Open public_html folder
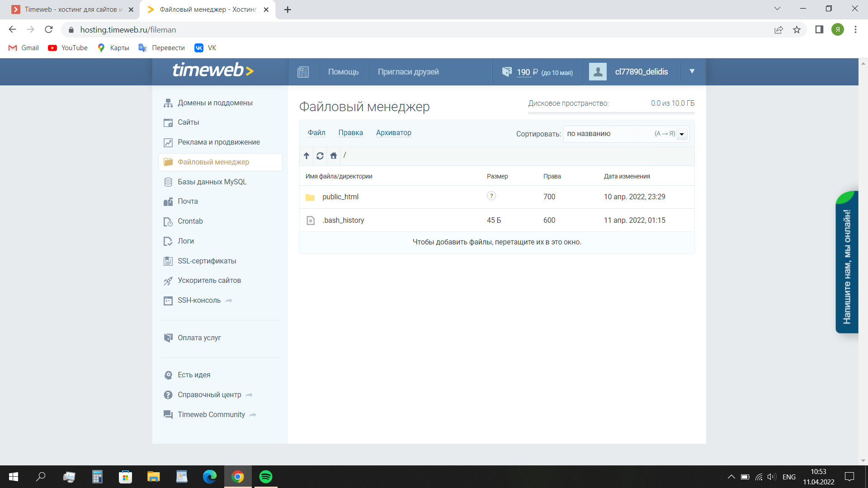Image resolution: width=868 pixels, height=488 pixels. (x=340, y=197)
